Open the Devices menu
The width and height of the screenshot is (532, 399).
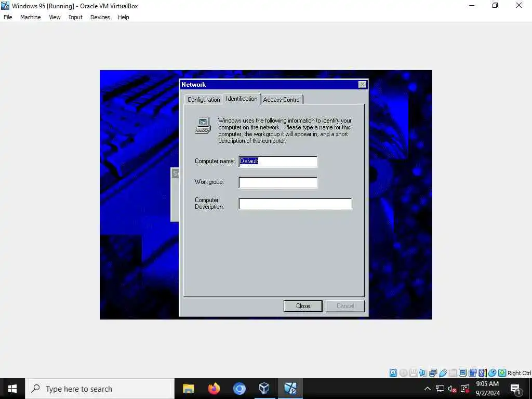pyautogui.click(x=100, y=17)
